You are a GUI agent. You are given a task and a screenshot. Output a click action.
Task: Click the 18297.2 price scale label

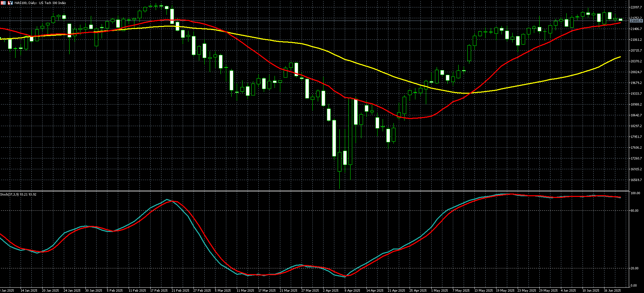tap(636, 126)
